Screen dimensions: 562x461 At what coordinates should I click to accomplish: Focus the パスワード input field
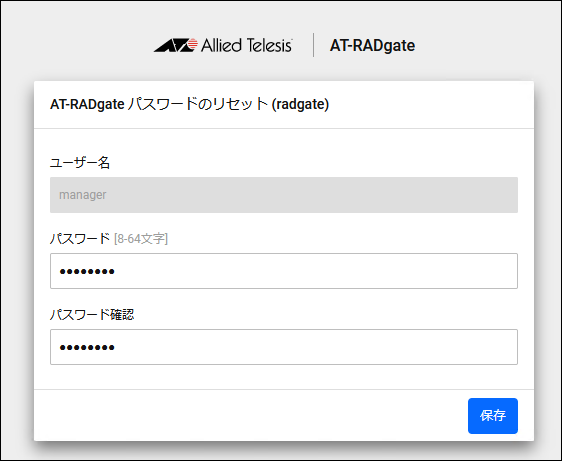pyautogui.click(x=284, y=271)
